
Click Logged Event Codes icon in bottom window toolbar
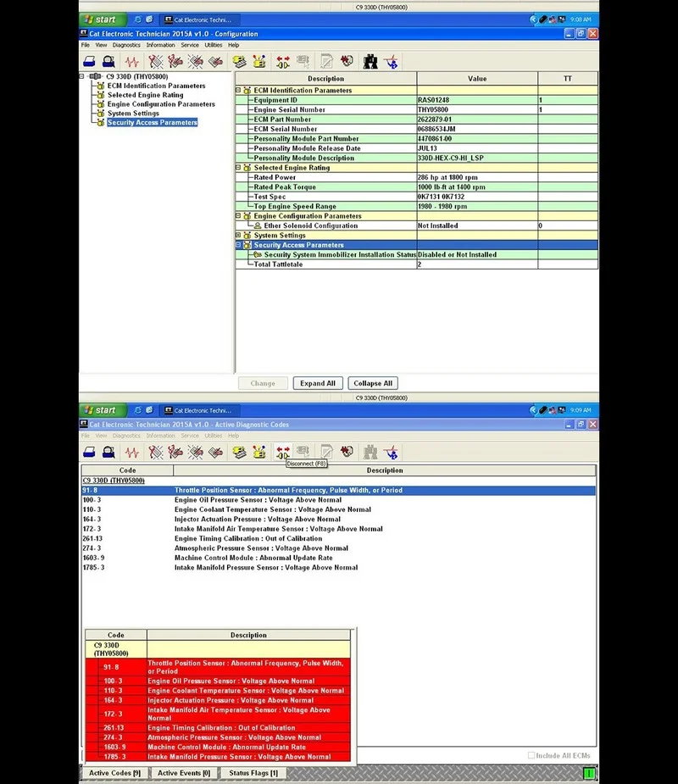click(215, 452)
